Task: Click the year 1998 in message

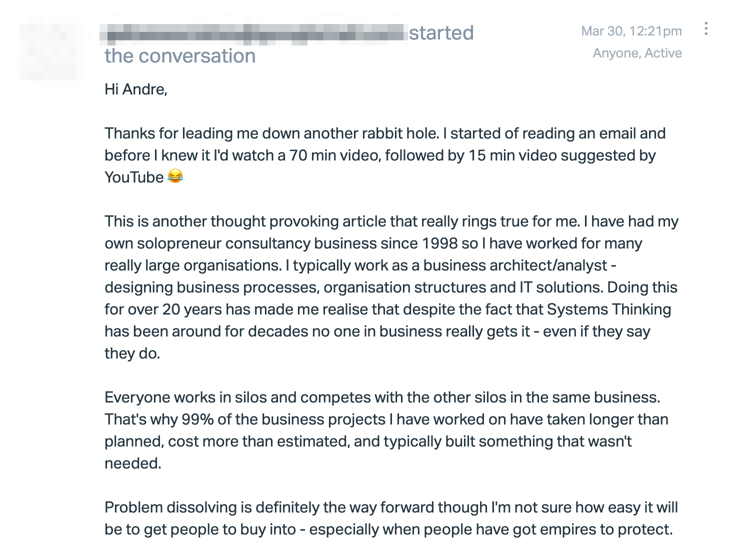Action: pyautogui.click(x=440, y=243)
